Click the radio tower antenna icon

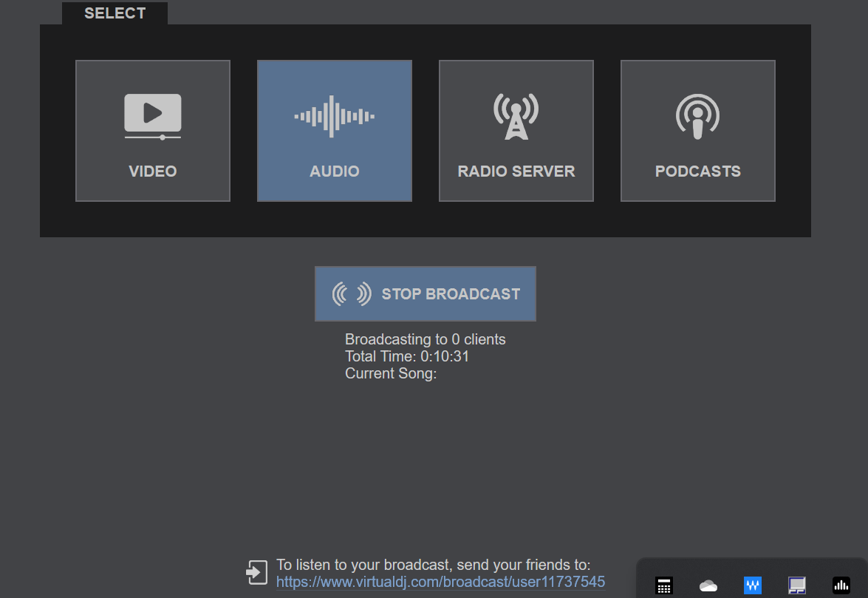click(516, 116)
